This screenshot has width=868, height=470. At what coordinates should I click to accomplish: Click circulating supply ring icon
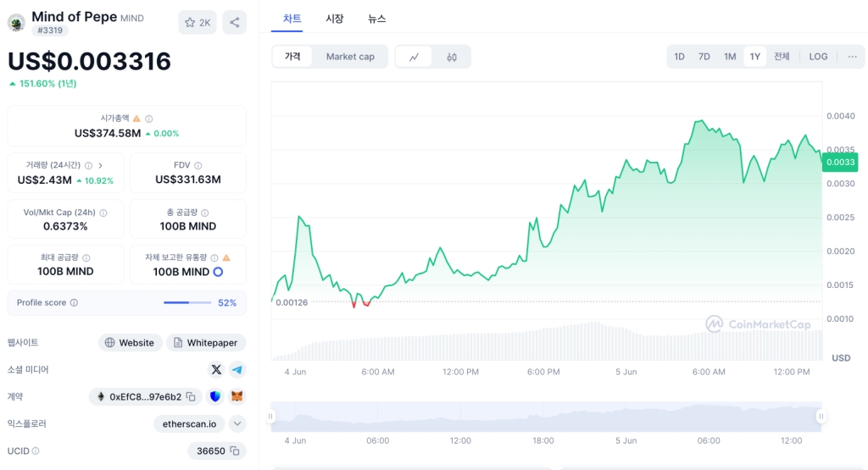[218, 272]
